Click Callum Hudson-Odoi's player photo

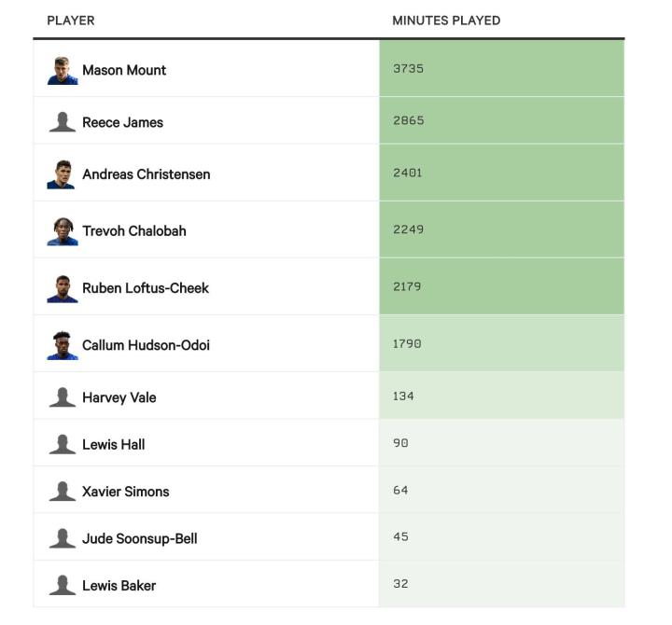tap(63, 345)
